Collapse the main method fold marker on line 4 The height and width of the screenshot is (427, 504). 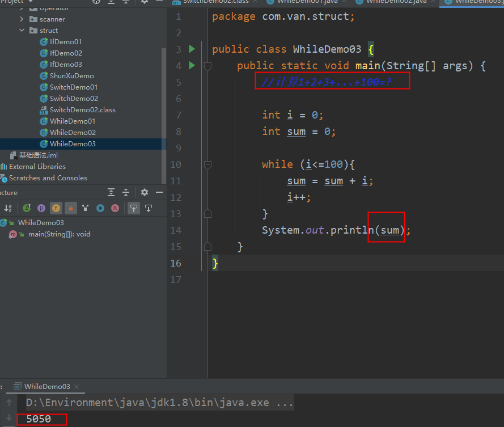207,66
